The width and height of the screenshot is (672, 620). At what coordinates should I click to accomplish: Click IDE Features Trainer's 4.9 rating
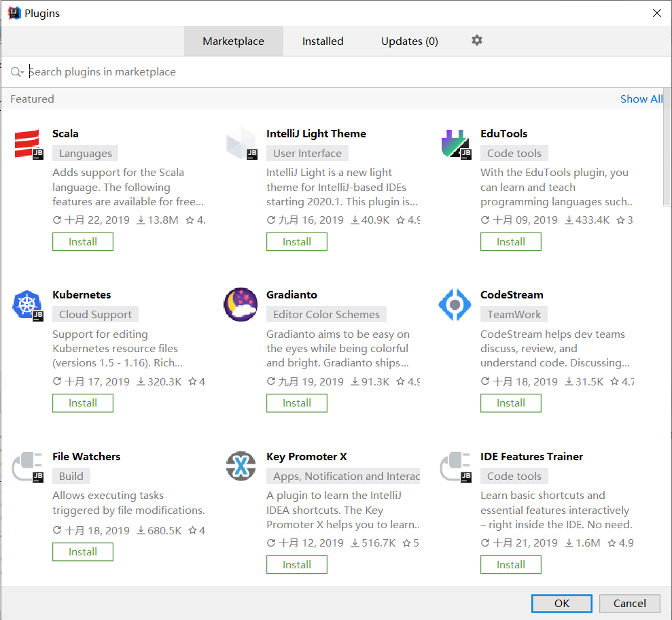point(621,543)
